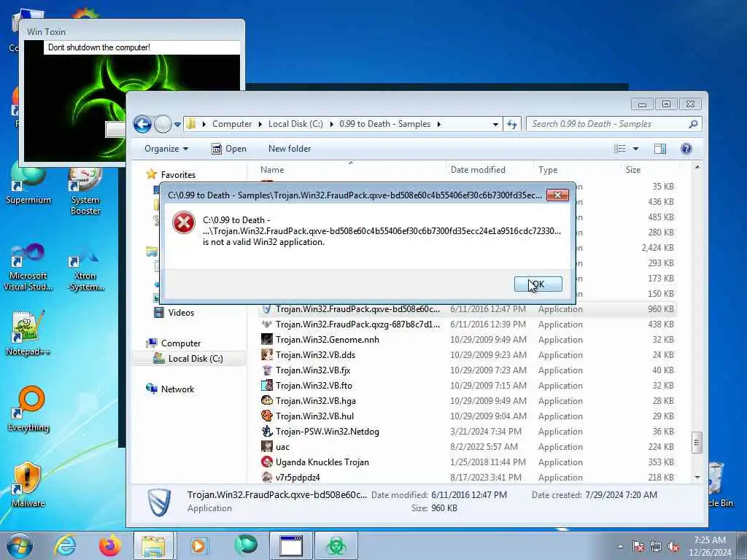Select Trojan.Win32.VB.fjx file icon
The image size is (747, 560).
click(267, 370)
